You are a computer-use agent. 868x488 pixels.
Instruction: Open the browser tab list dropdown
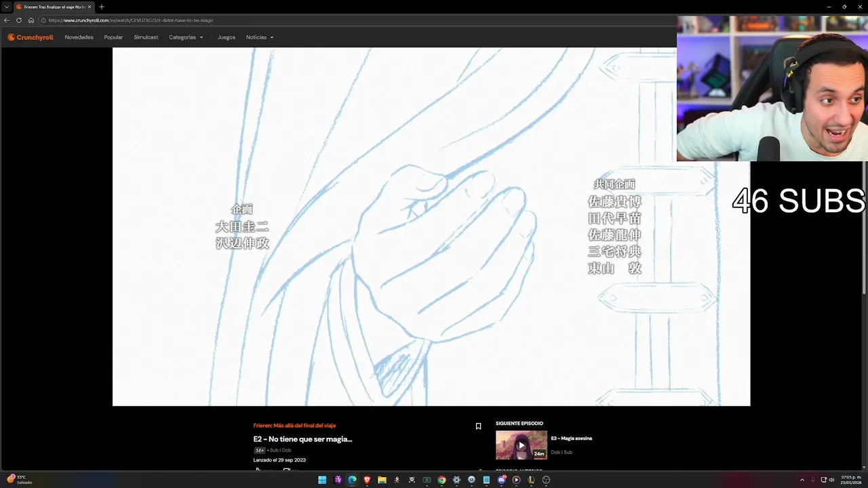click(7, 7)
